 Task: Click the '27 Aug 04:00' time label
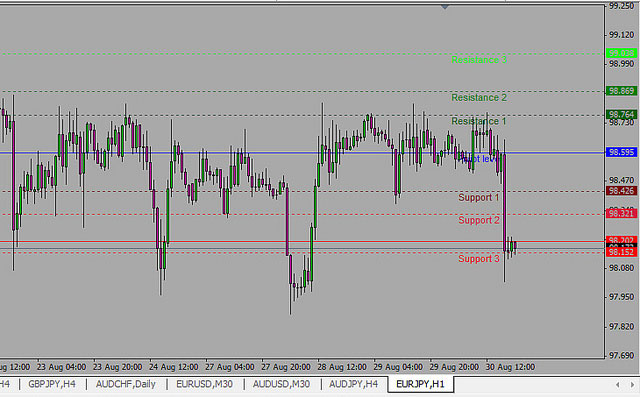pyautogui.click(x=230, y=367)
